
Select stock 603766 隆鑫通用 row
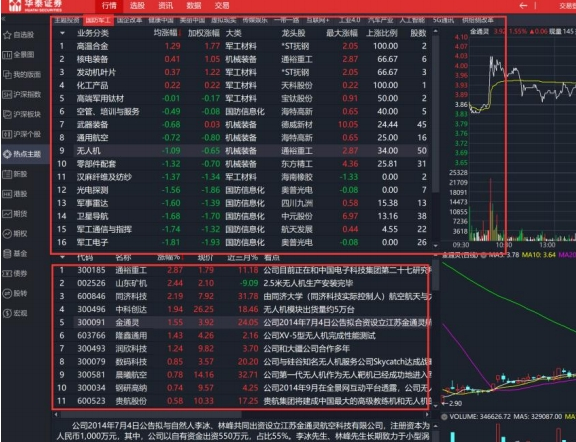coord(242,335)
